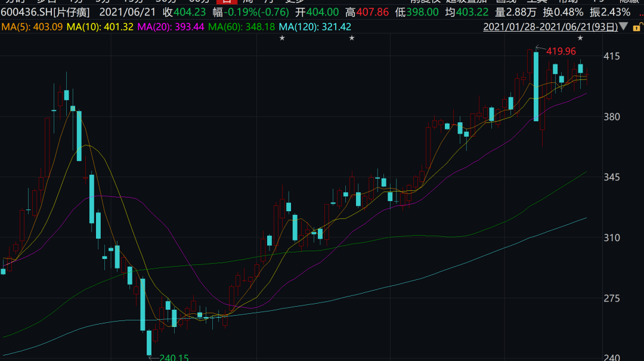The height and width of the screenshot is (361, 644).
Task: Select the tall cyan candle below 419.96
Action: [x=536, y=87]
